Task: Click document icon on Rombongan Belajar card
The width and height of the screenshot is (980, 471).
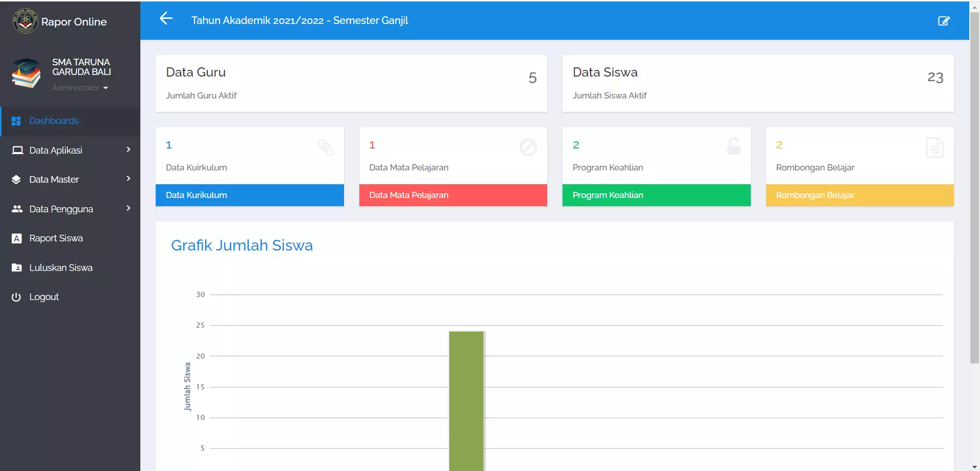Action: tap(935, 147)
